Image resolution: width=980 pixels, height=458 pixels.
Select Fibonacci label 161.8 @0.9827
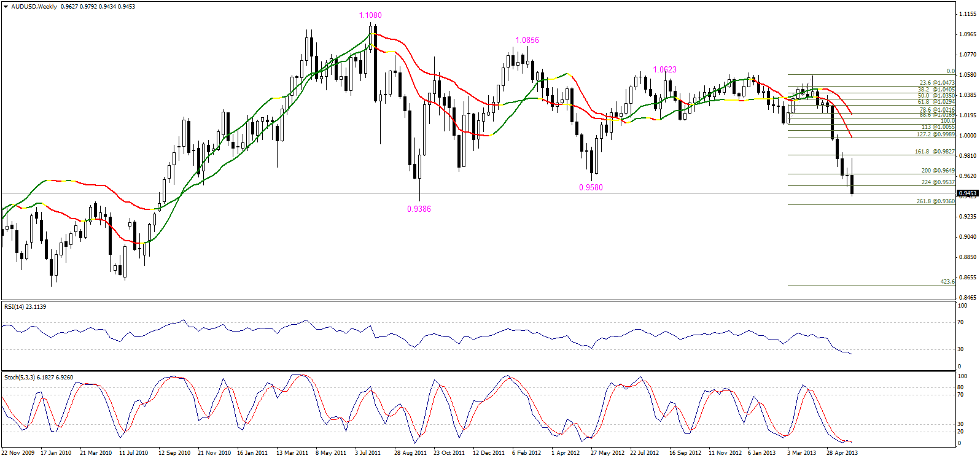(x=935, y=152)
